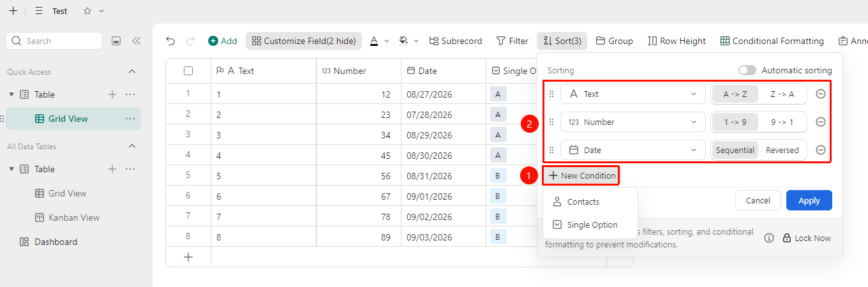Viewport: 868px width, 287px height.
Task: Click the info icon near Lock Now
Action: (x=769, y=238)
